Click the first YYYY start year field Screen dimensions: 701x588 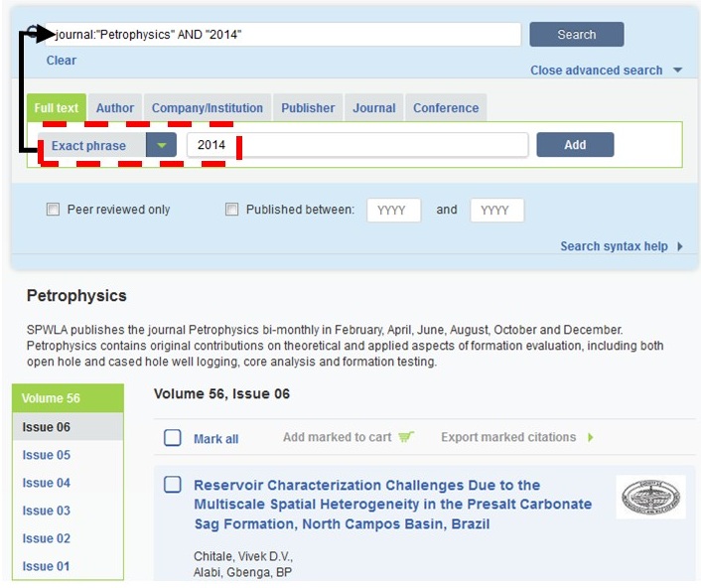(x=393, y=211)
